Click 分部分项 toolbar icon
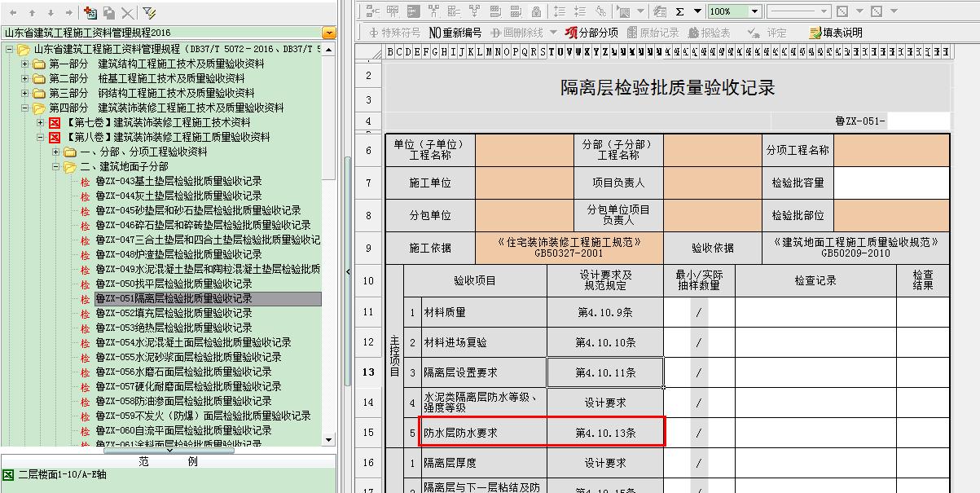The height and width of the screenshot is (493, 980). (x=592, y=33)
